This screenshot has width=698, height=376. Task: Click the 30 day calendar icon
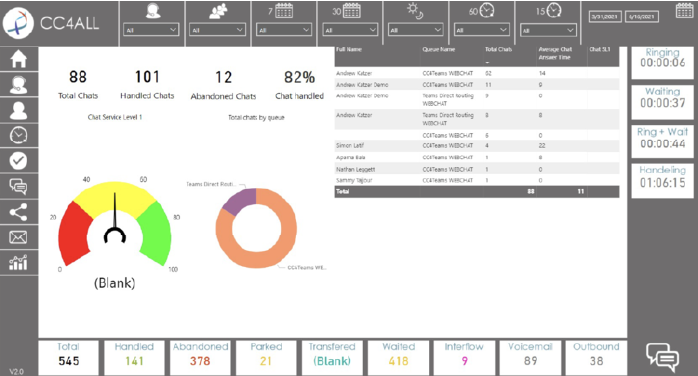(351, 11)
